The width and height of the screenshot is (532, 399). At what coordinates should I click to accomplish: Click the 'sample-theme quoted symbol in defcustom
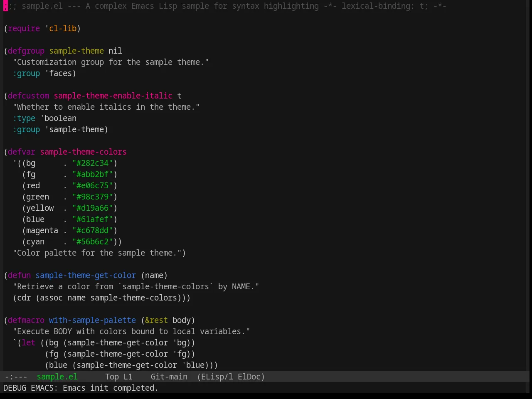(x=74, y=129)
